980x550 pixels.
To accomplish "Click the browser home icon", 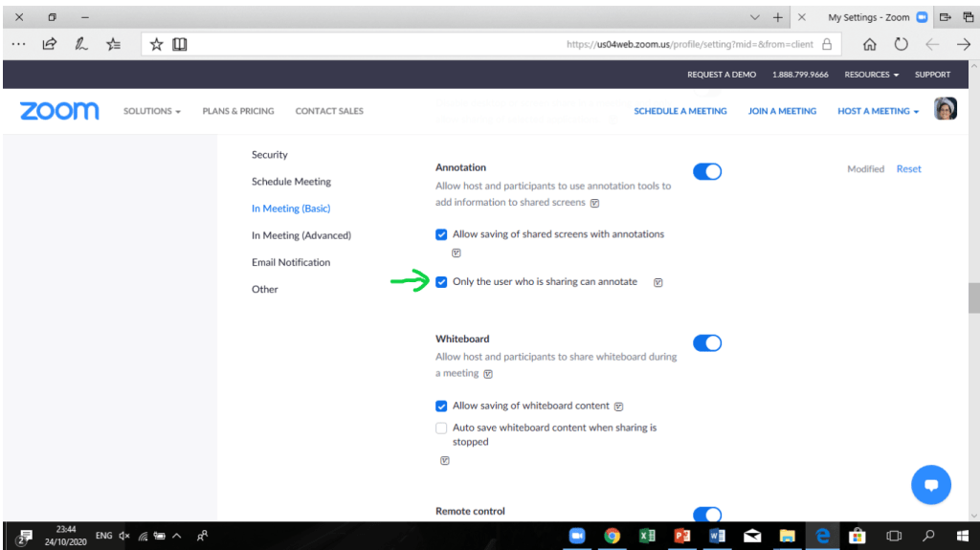I will click(869, 44).
